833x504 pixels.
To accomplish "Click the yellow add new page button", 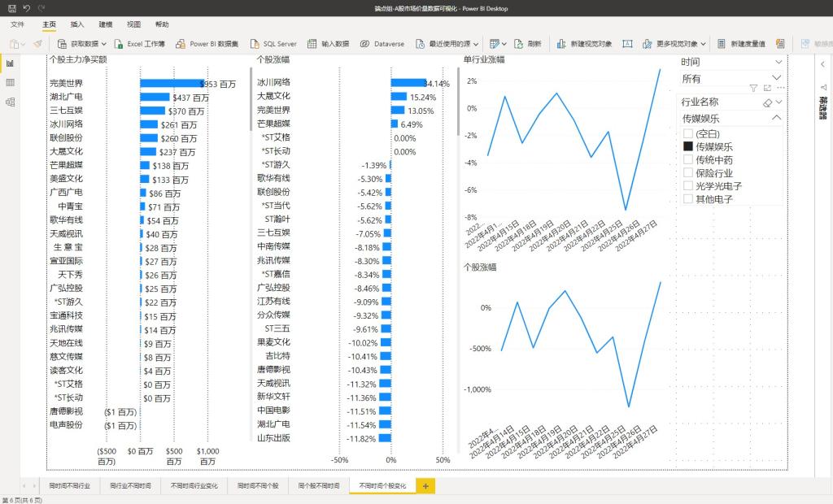I will pos(425,485).
